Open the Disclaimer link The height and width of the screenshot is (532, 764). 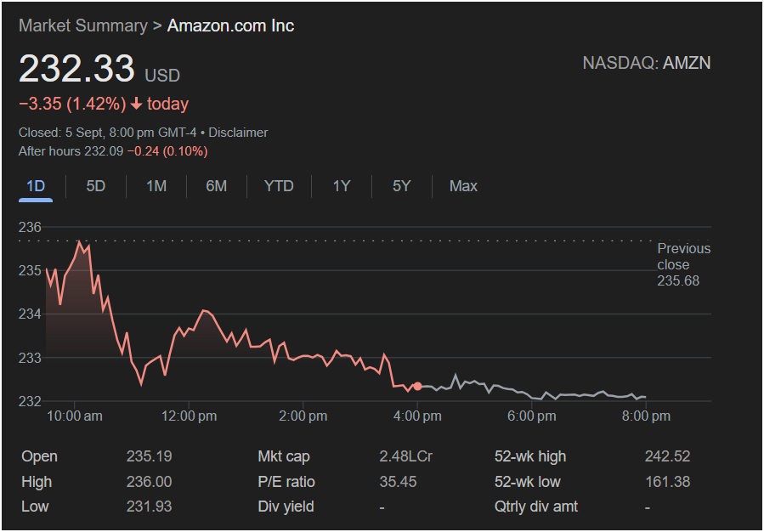point(238,133)
